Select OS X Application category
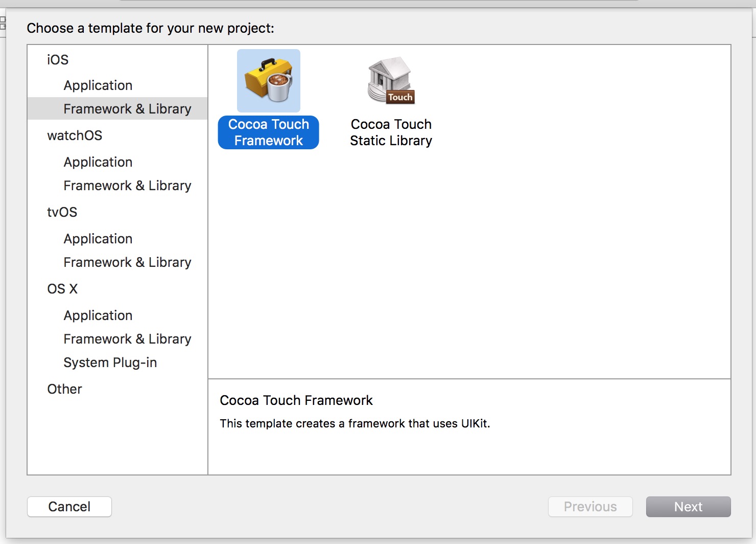The height and width of the screenshot is (544, 756). pyautogui.click(x=98, y=315)
